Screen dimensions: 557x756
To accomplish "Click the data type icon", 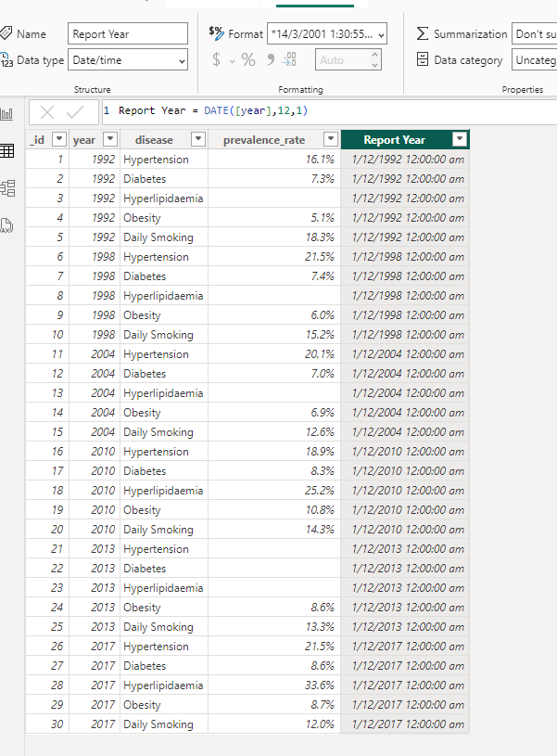I will pos(6,59).
